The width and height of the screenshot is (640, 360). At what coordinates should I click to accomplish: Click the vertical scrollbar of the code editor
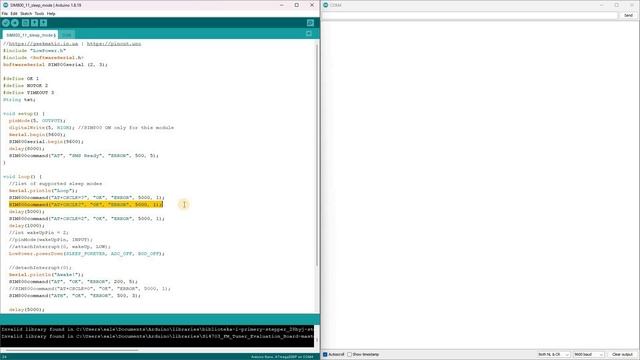point(317,155)
